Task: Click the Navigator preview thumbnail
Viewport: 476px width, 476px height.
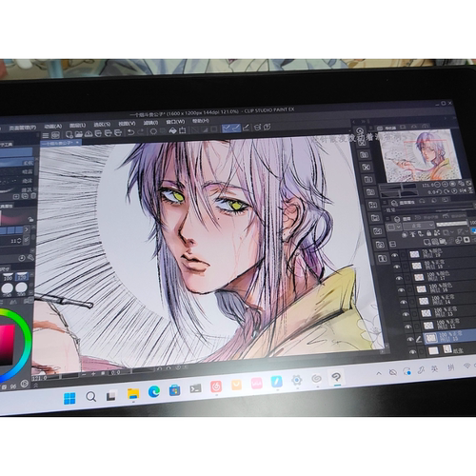Action: pos(420,155)
